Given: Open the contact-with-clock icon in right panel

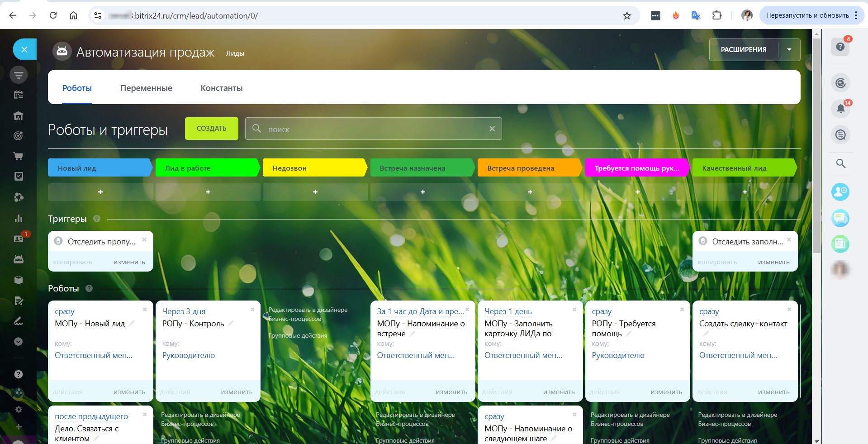Looking at the screenshot, I should click(840, 192).
